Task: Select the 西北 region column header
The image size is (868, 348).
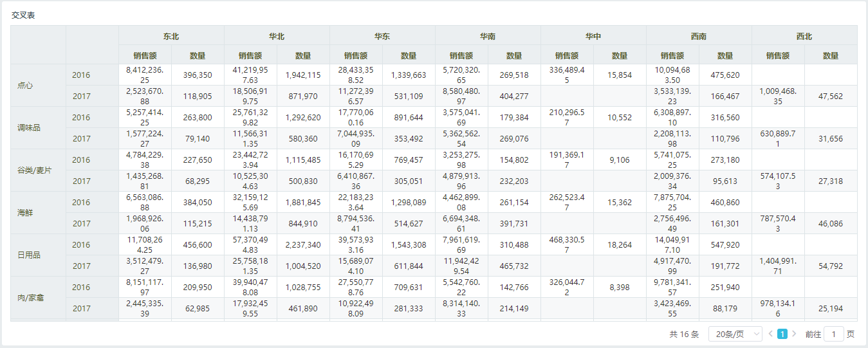Action: [x=804, y=36]
